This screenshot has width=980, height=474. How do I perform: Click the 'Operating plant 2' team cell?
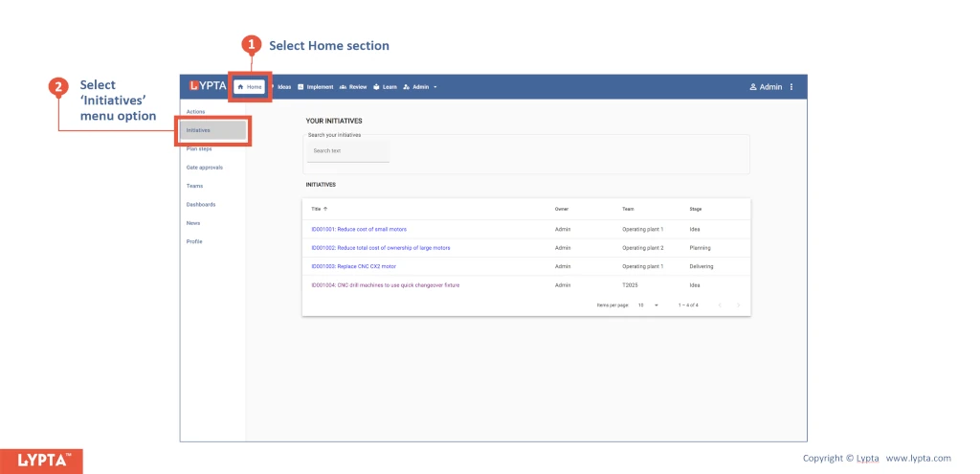(x=642, y=248)
